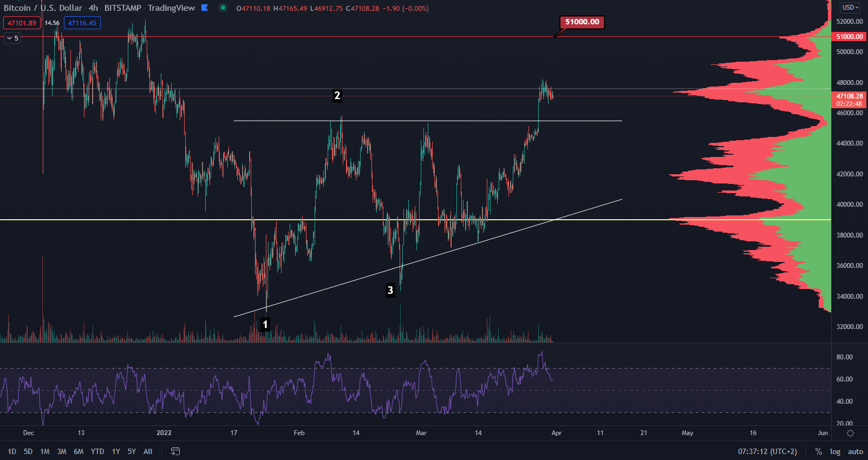Image resolution: width=868 pixels, height=460 pixels.
Task: Open timezone menu showing UTC+2
Action: click(767, 451)
